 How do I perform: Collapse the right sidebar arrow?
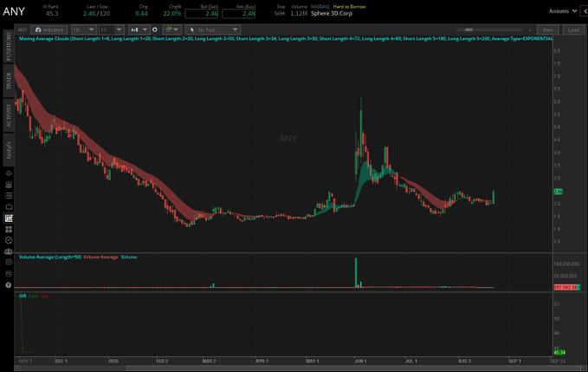tap(585, 11)
